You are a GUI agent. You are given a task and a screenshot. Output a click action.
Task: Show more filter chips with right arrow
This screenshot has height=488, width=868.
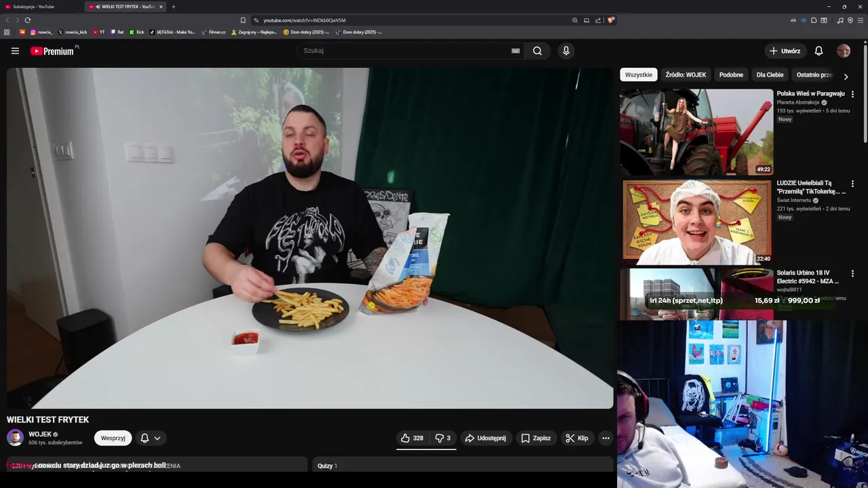click(846, 76)
